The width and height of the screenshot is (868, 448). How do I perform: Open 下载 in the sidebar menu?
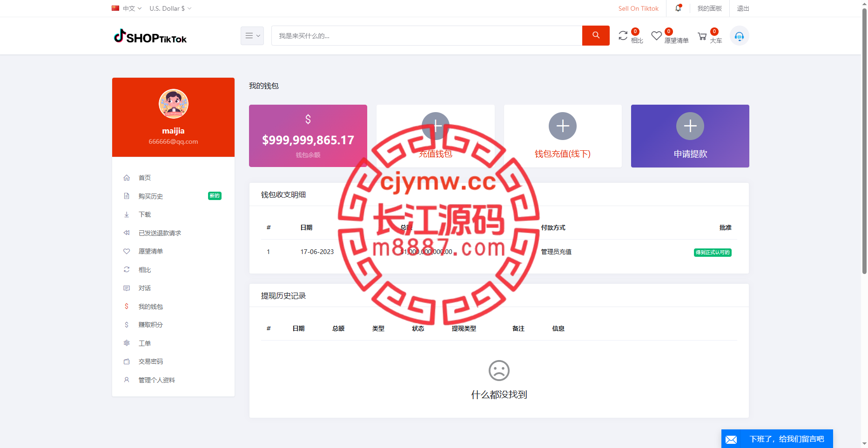click(x=145, y=214)
